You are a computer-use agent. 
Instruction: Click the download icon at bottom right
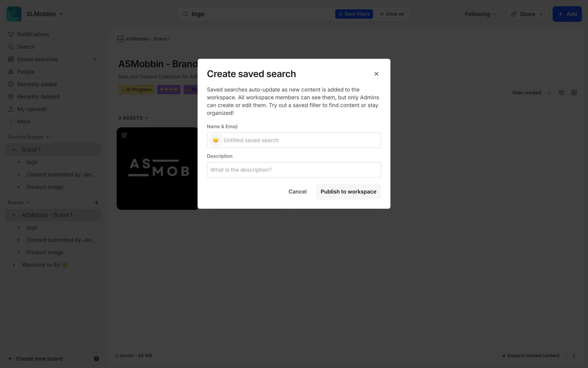(x=574, y=355)
